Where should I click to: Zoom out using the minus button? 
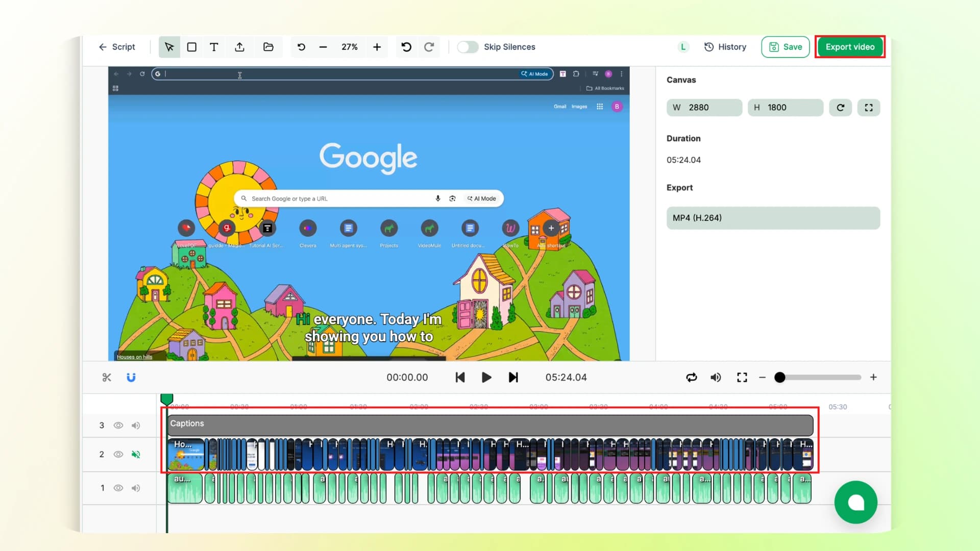point(323,47)
